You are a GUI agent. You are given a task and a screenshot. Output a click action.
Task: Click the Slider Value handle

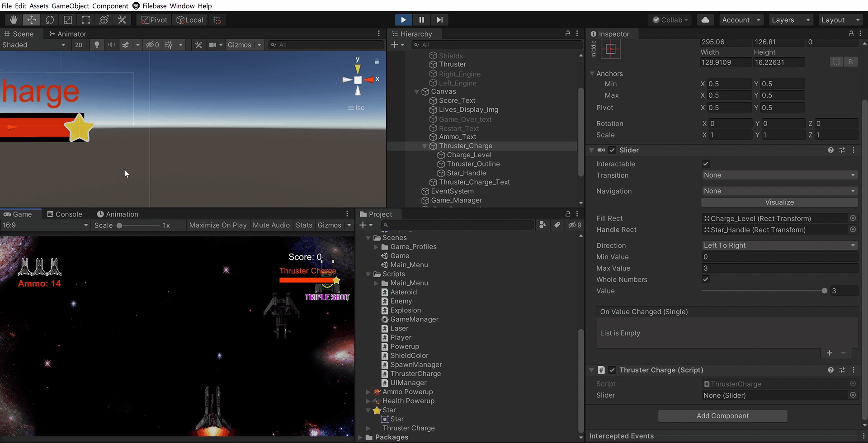[824, 291]
